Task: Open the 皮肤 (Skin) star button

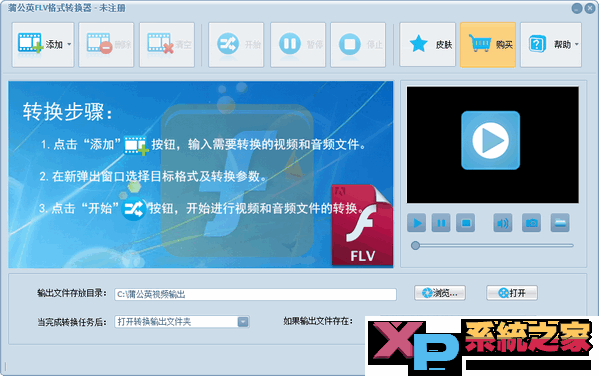Action: [427, 45]
